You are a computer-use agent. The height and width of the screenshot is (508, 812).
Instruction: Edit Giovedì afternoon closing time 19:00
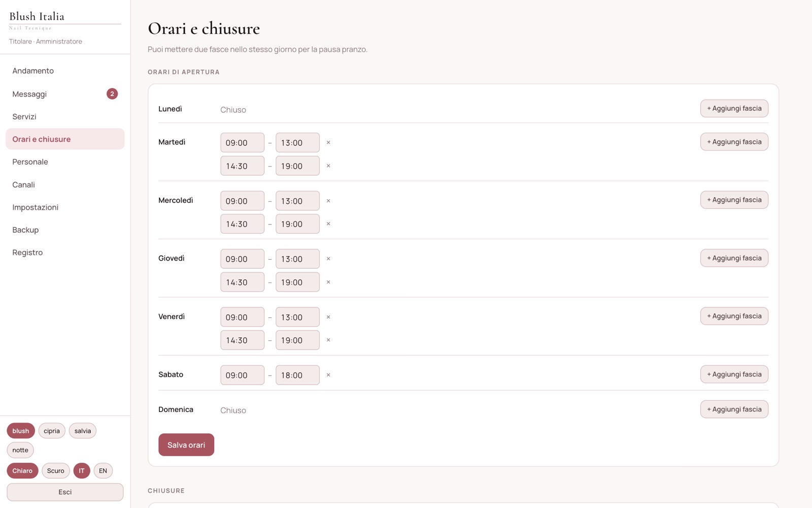298,282
